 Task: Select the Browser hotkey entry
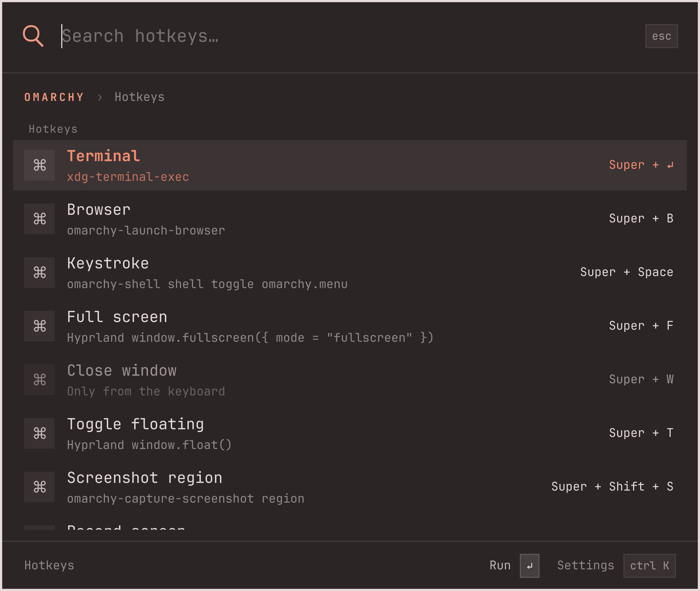(x=350, y=219)
